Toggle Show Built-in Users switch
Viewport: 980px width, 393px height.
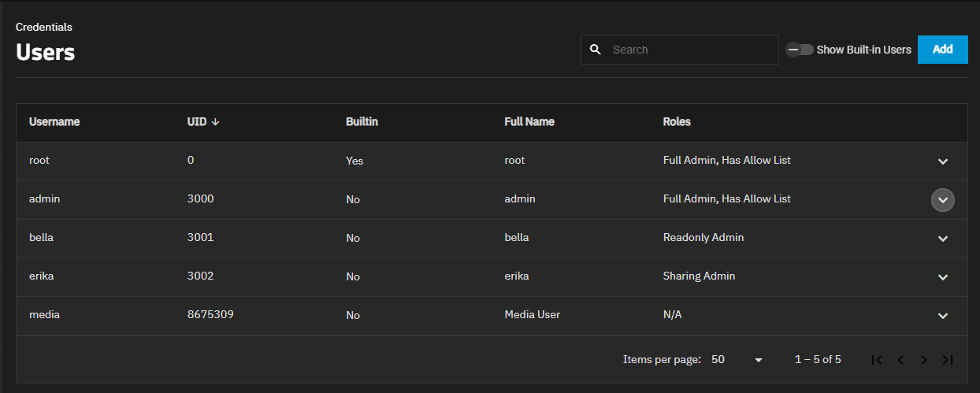(x=800, y=50)
